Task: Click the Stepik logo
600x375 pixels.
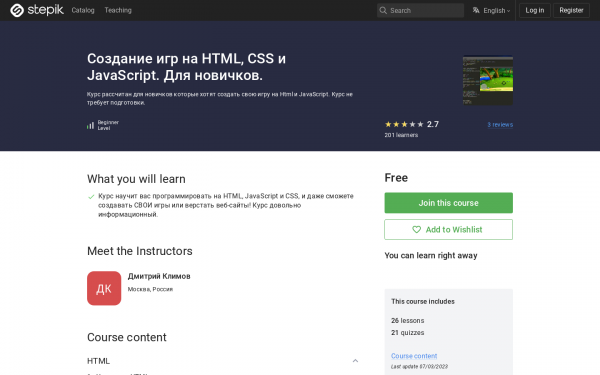Action: point(37,10)
